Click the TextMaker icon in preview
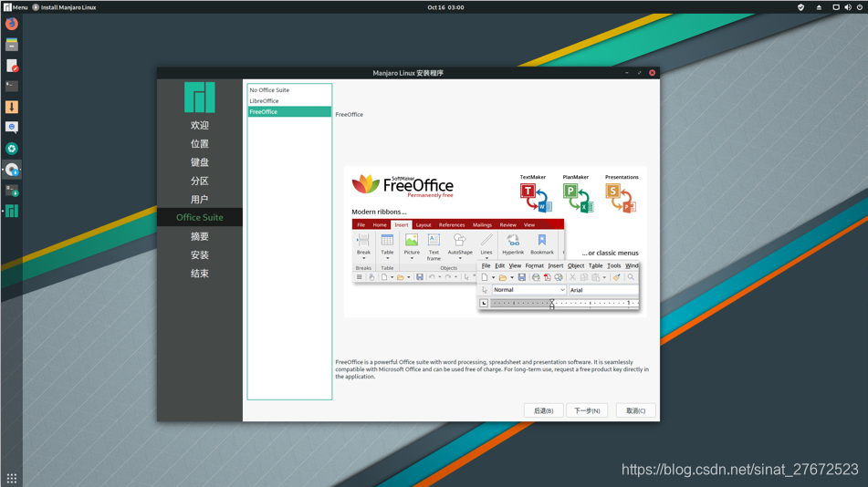 point(535,198)
